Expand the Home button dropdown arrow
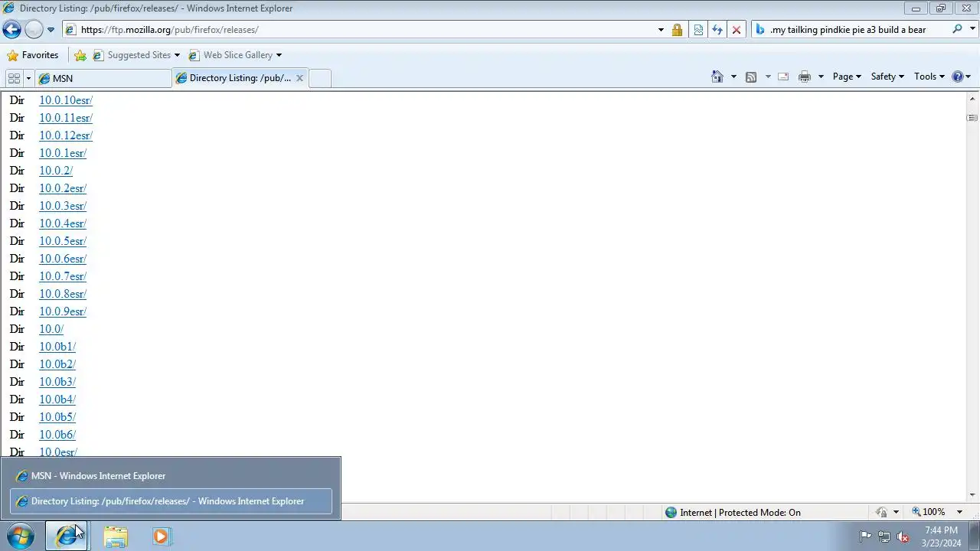The height and width of the screenshot is (551, 980). click(733, 77)
